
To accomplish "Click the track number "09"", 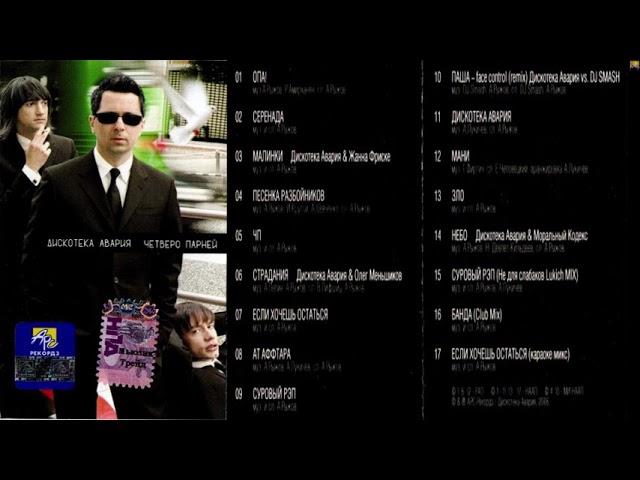I will pyautogui.click(x=239, y=394).
